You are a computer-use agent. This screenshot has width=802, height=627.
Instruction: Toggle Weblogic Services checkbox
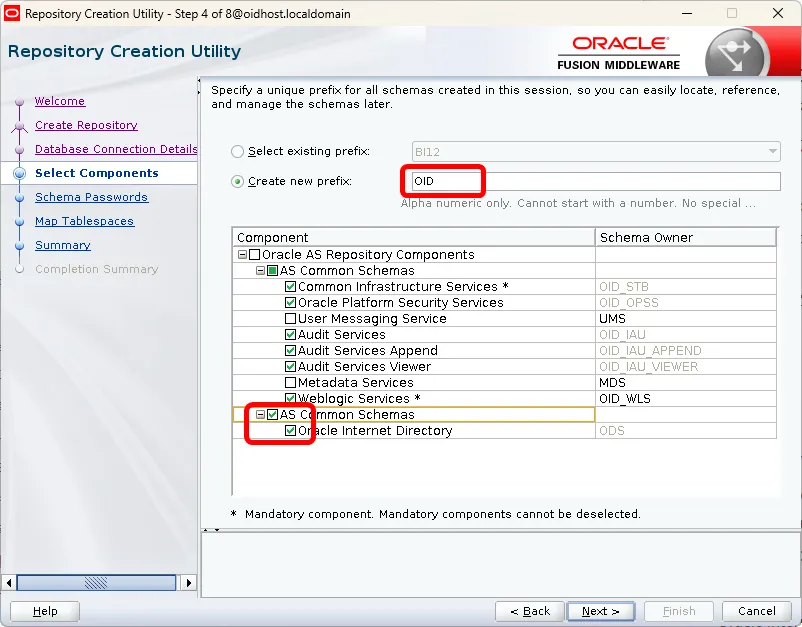point(291,398)
